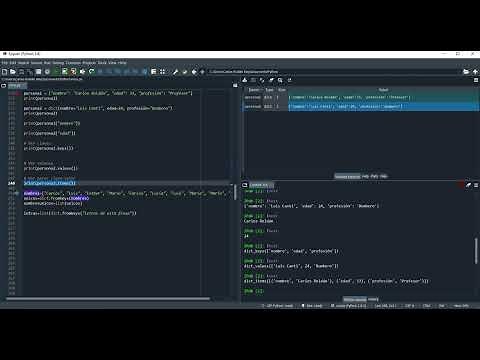Switch to the Help pane tab
Screen dimensions: 480x360
pos(366,176)
